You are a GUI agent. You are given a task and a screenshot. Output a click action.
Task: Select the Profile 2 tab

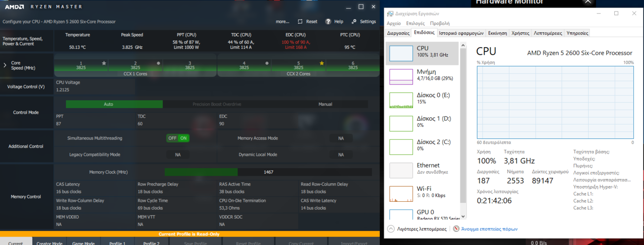point(151,241)
